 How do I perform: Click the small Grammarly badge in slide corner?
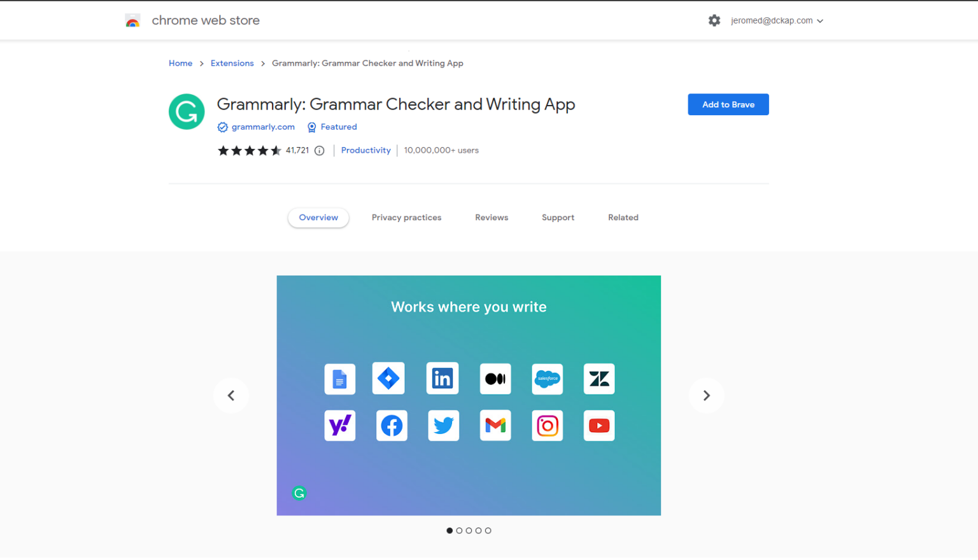299,493
